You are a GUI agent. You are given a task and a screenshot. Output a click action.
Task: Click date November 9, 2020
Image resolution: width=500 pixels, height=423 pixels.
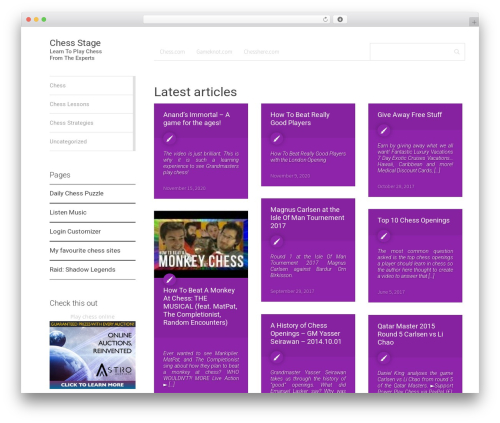point(290,176)
